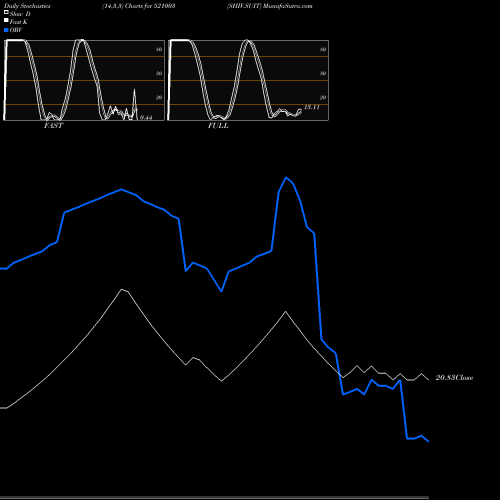The image size is (500, 500).
Task: Click the 20.83 Close price label
Action: click(454, 378)
